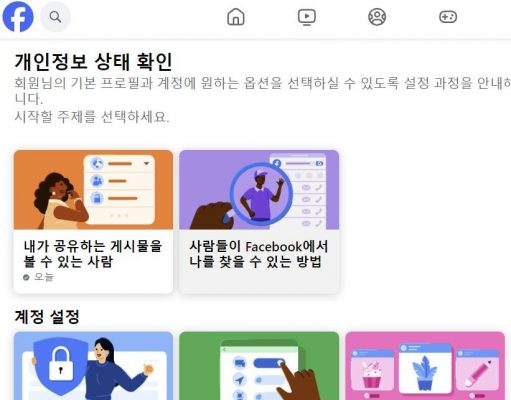
Task: Open the Watch video tab icon
Action: pos(307,17)
